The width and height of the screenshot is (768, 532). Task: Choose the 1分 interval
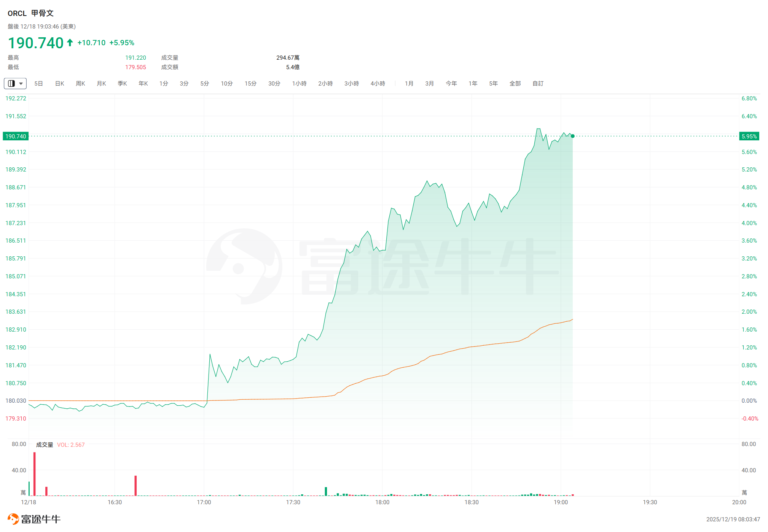pos(164,83)
